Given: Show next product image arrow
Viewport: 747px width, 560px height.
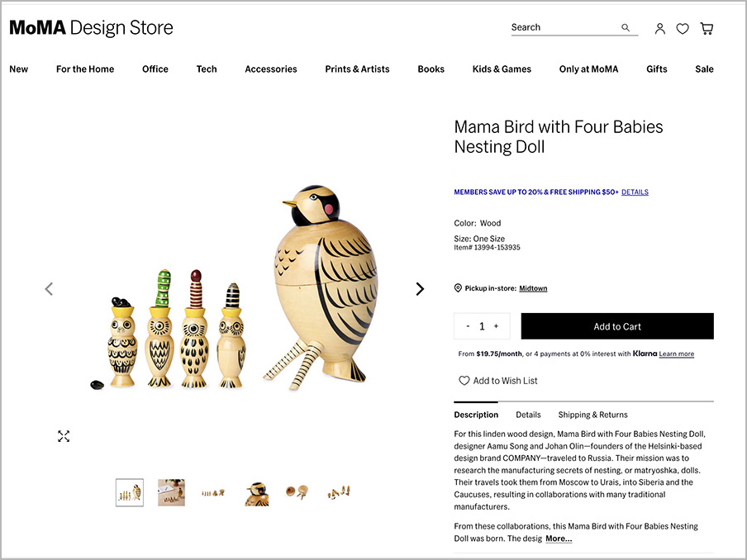Looking at the screenshot, I should coord(420,289).
